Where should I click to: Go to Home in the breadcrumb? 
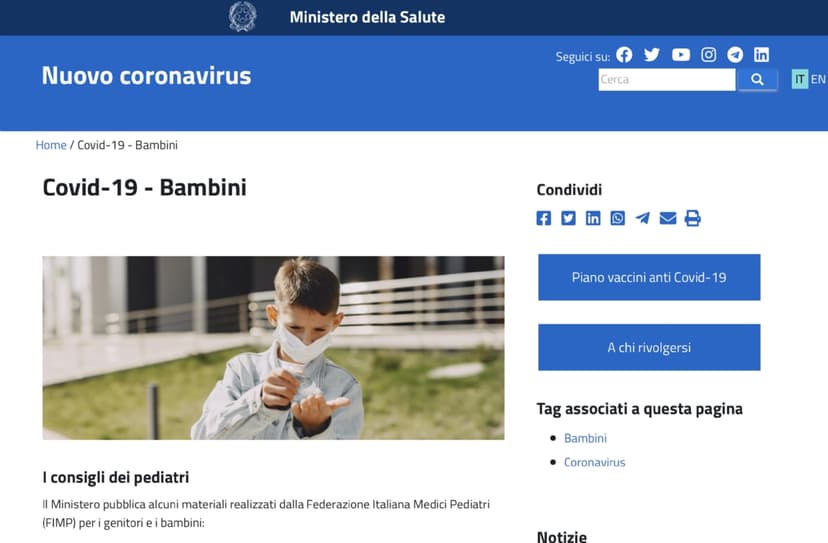(x=51, y=145)
